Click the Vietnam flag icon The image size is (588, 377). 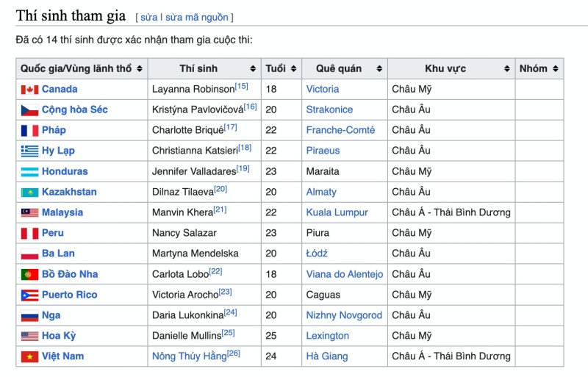[29, 357]
